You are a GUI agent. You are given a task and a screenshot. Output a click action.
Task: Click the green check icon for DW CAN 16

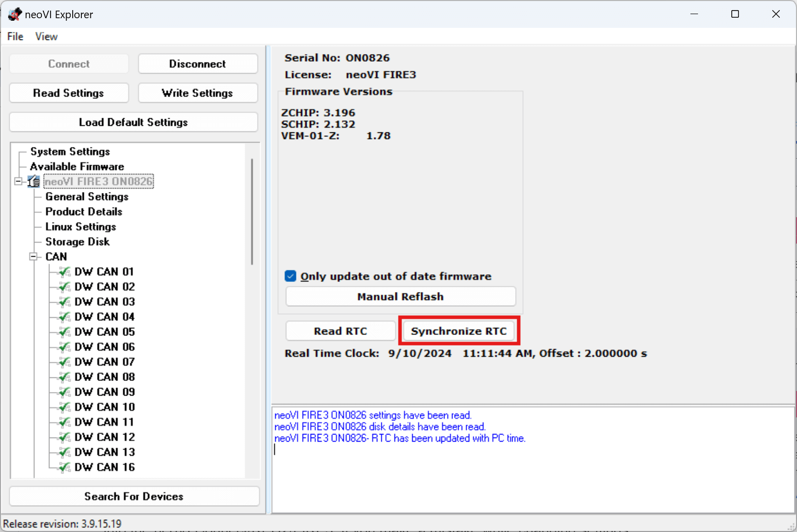pyautogui.click(x=64, y=467)
